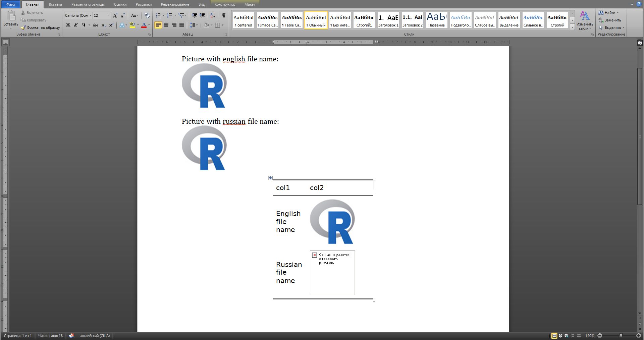
Task: Click the Cut (Вырезать) button
Action: click(x=32, y=13)
